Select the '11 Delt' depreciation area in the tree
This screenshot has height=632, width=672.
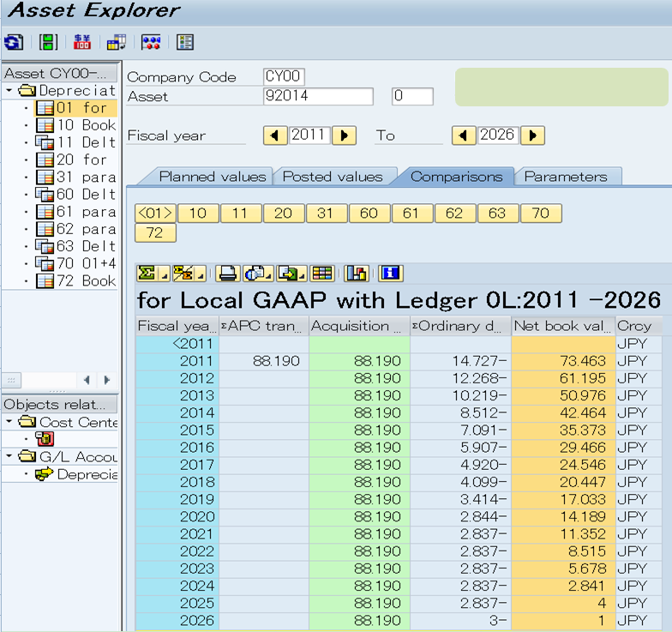tap(75, 142)
